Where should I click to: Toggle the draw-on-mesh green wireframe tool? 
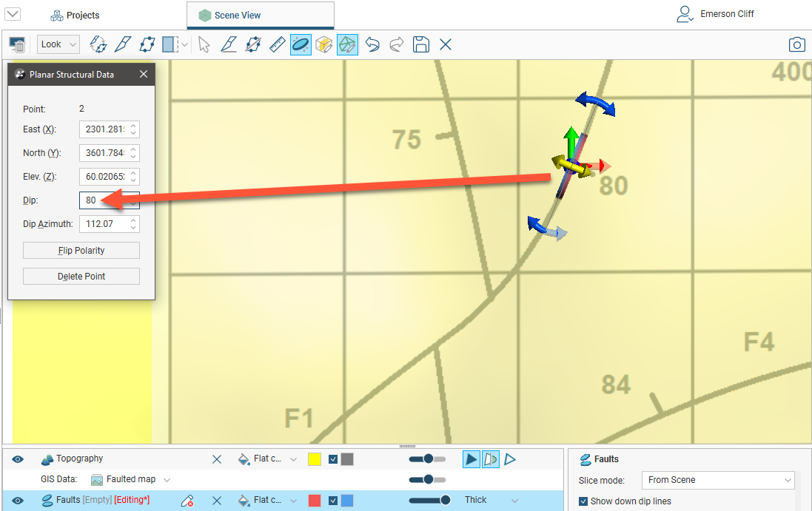tap(347, 45)
